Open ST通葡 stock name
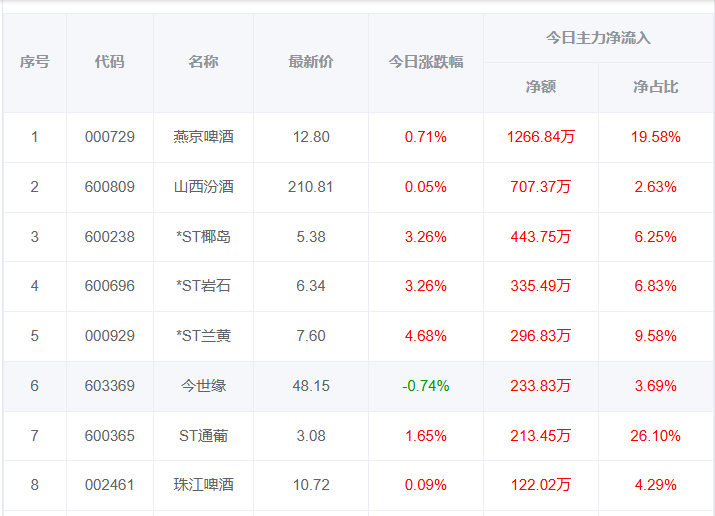Image resolution: width=715 pixels, height=516 pixels. (203, 436)
